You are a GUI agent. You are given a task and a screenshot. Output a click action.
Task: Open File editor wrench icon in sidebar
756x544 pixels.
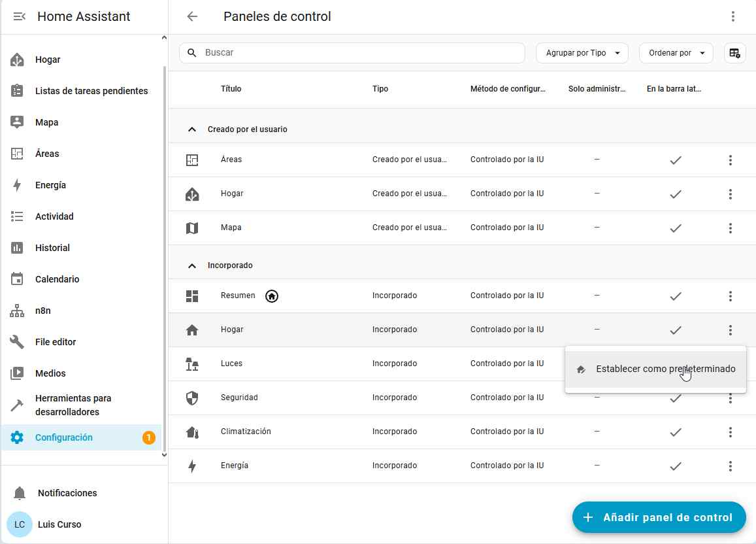[18, 342]
